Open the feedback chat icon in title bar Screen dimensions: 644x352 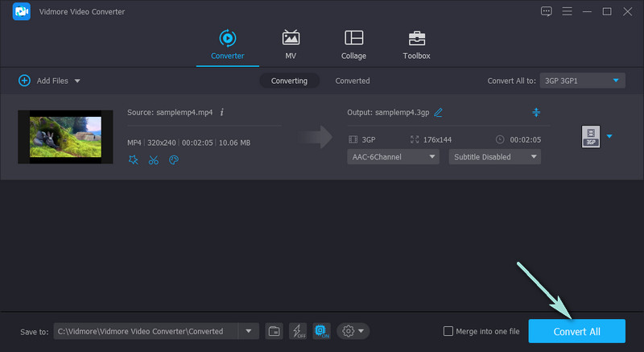pyautogui.click(x=547, y=11)
